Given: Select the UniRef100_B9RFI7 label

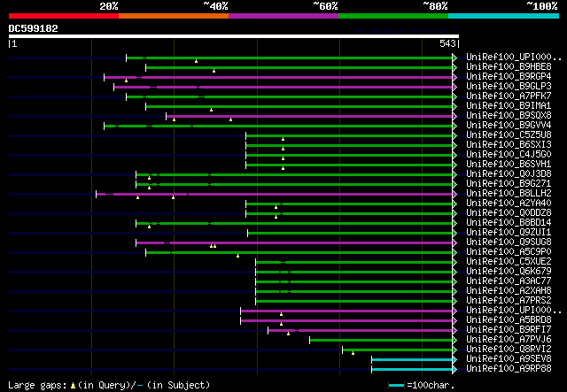Looking at the screenshot, I should click(x=509, y=329).
